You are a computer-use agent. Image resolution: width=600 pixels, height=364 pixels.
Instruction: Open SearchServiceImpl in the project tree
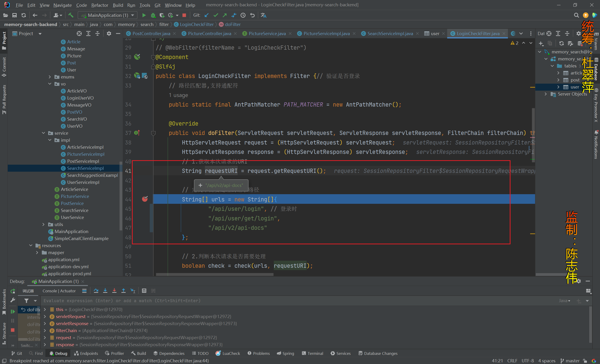coord(85,168)
